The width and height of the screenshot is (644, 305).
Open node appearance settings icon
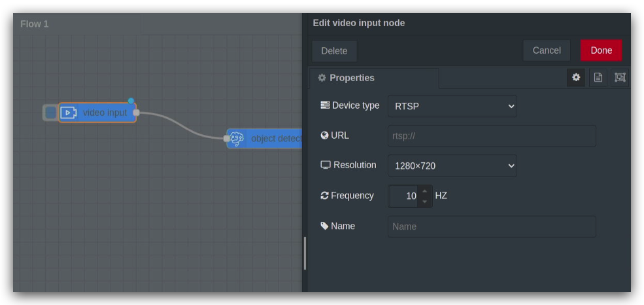(x=620, y=77)
